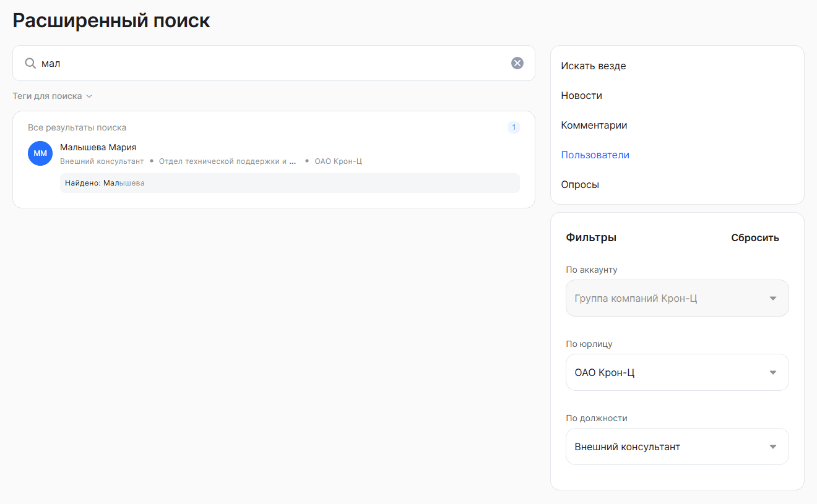Viewport: 817px width, 504px height.
Task: Click "ОАО Крон-Ц" in the search result
Action: click(x=338, y=161)
